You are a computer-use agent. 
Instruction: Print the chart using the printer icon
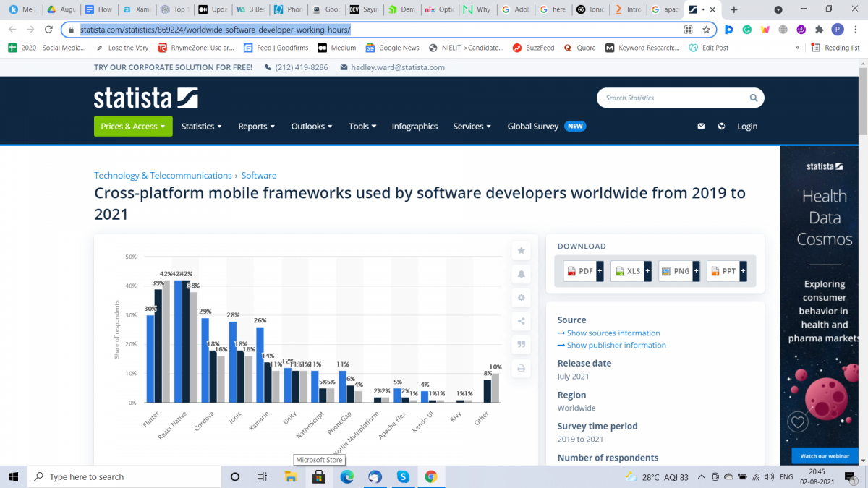tap(521, 369)
